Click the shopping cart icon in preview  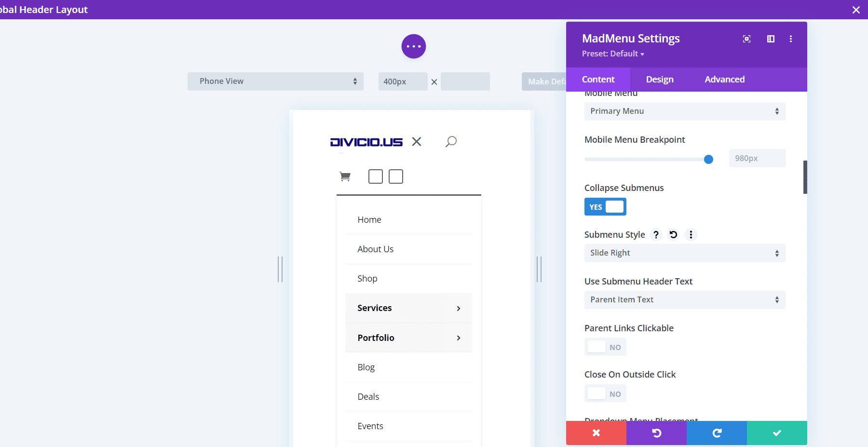pyautogui.click(x=345, y=176)
